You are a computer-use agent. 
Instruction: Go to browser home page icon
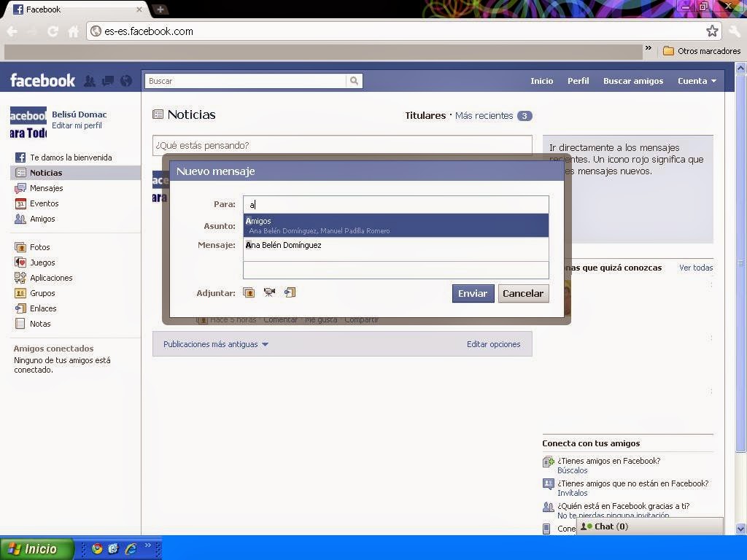pyautogui.click(x=74, y=31)
